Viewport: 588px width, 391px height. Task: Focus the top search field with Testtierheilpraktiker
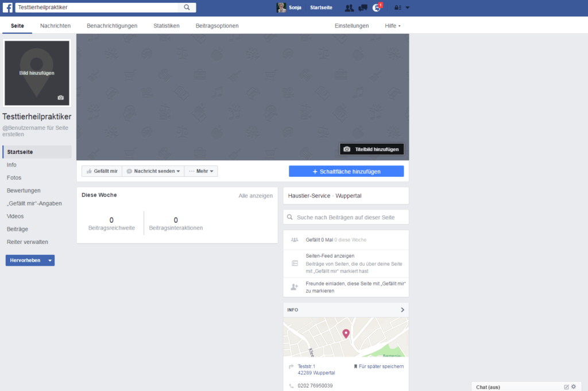click(x=96, y=7)
